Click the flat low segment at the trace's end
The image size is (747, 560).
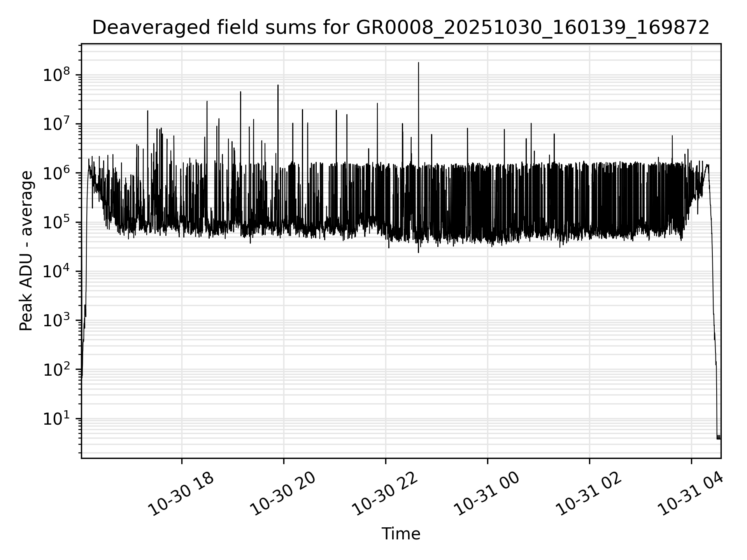[x=719, y=438]
